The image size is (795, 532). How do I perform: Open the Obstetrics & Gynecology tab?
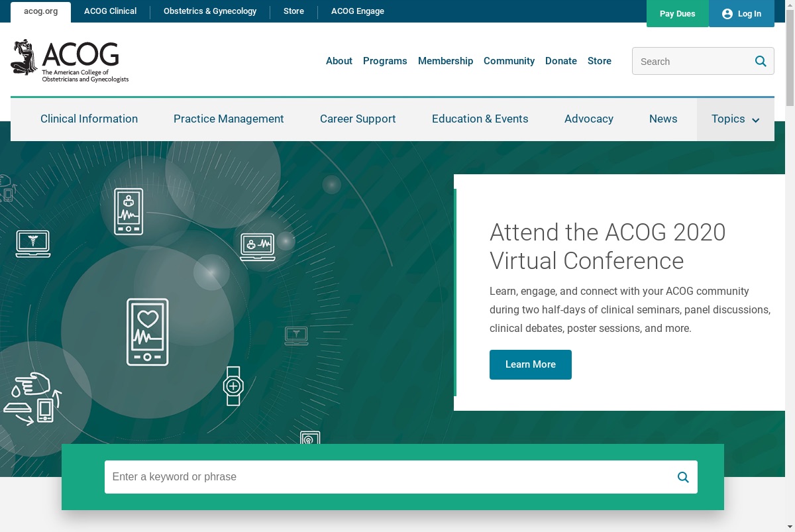tap(210, 11)
